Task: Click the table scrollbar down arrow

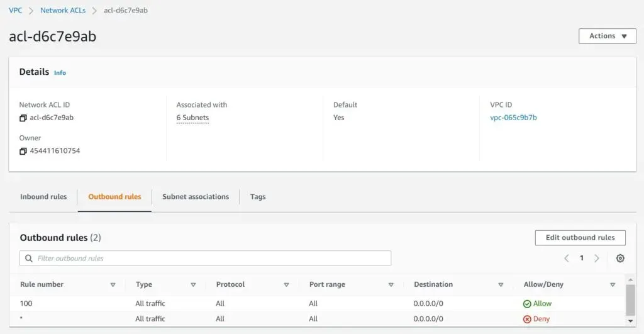Action: [630, 321]
